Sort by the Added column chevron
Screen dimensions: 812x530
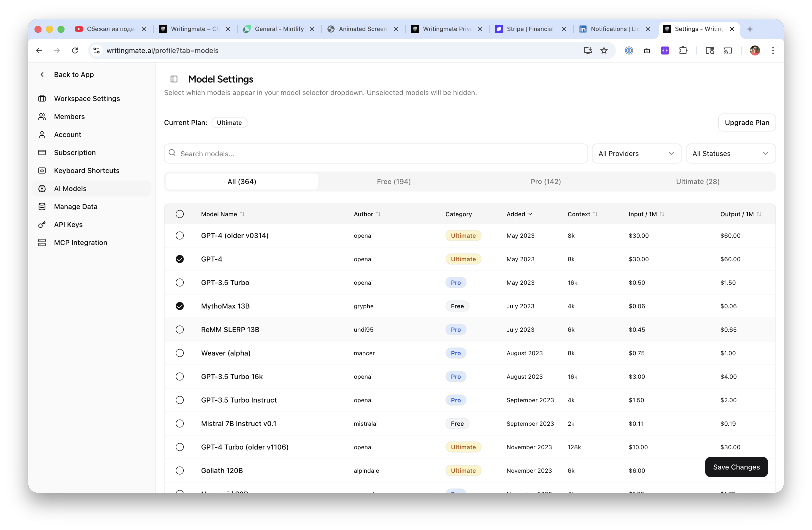pos(530,214)
